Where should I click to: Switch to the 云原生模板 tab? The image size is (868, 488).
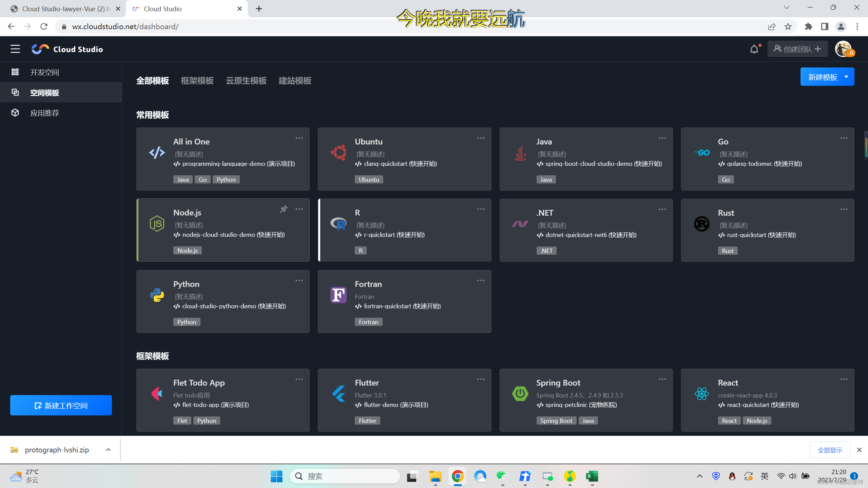[246, 81]
